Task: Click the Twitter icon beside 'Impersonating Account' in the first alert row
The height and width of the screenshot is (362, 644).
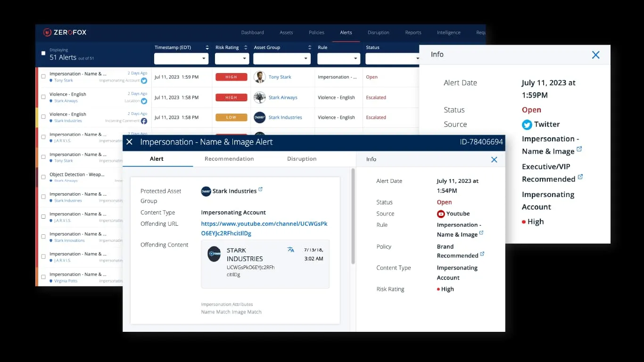Action: 144,81
